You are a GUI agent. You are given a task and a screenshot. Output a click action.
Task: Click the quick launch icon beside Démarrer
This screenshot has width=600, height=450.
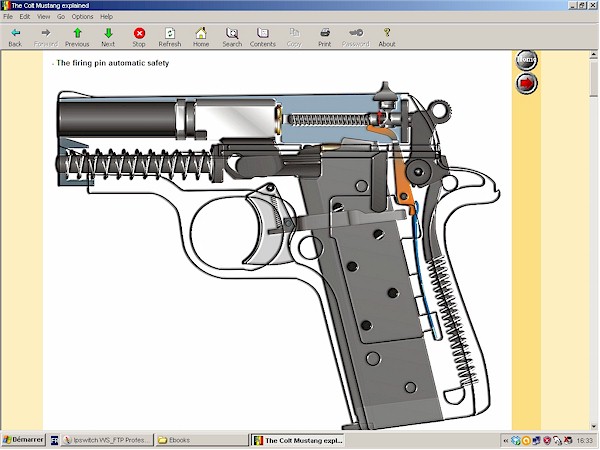54,440
